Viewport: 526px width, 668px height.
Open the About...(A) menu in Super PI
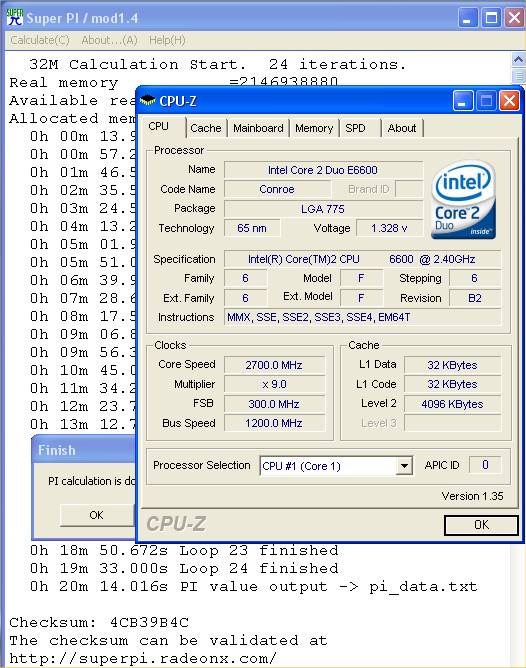pos(109,40)
